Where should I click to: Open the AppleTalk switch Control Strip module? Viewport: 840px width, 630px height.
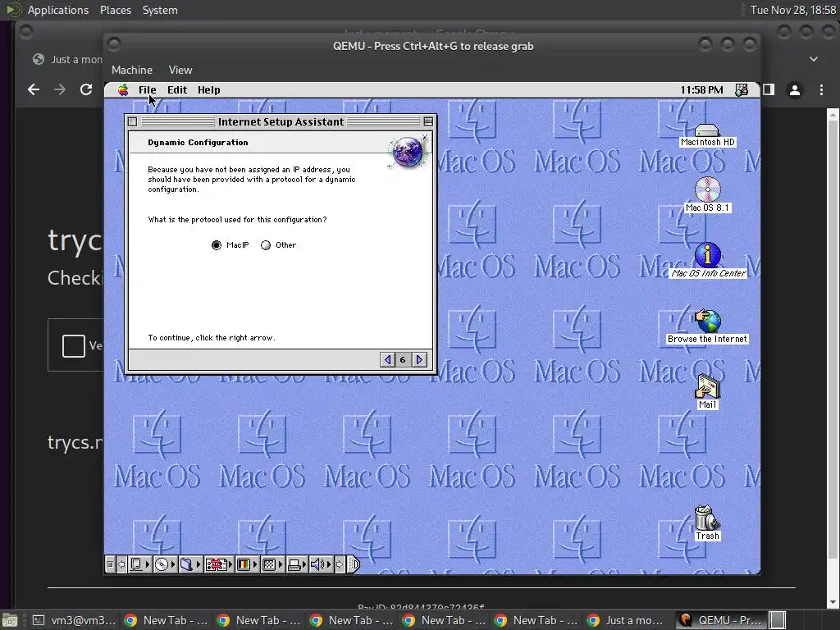pyautogui.click(x=139, y=564)
